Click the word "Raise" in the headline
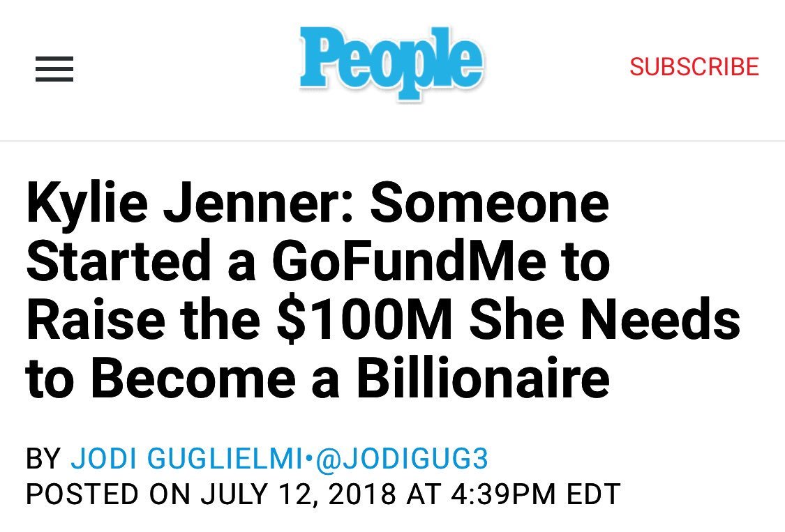The height and width of the screenshot is (532, 785). 94,320
